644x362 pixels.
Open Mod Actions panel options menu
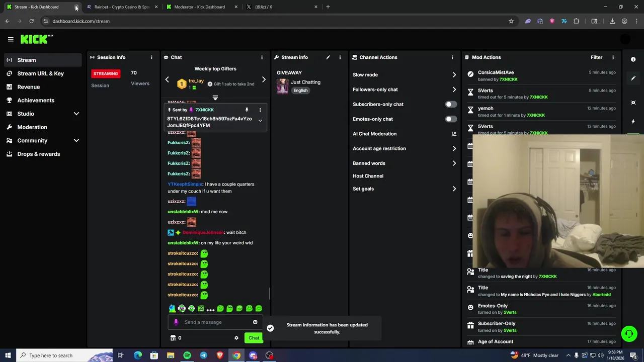pos(613,57)
